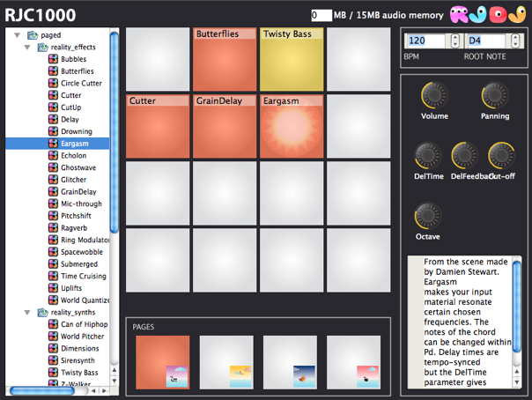Image resolution: width=532 pixels, height=400 pixels.
Task: Open the first orange page thumbnail
Action: click(161, 361)
